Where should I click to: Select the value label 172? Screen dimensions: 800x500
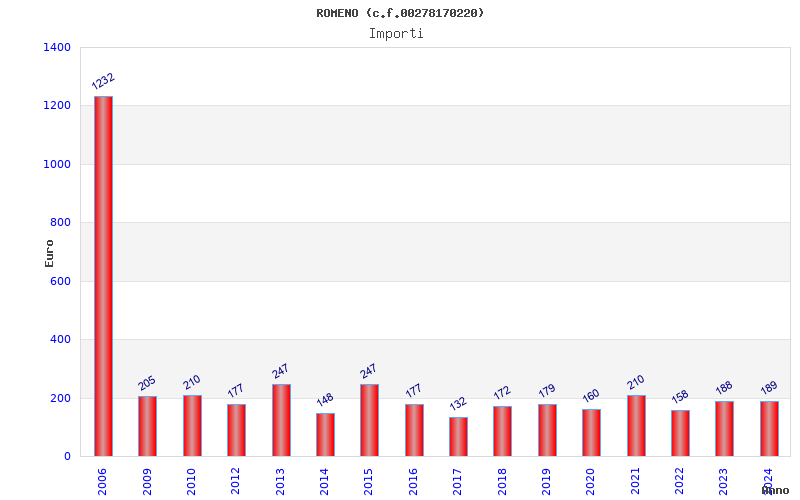502,392
